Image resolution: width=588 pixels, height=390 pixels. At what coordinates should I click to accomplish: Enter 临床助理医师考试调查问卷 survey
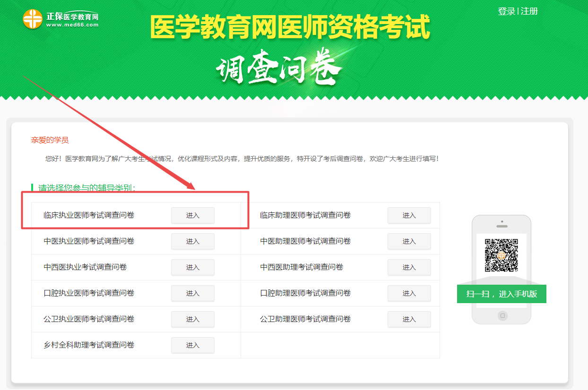pos(409,215)
